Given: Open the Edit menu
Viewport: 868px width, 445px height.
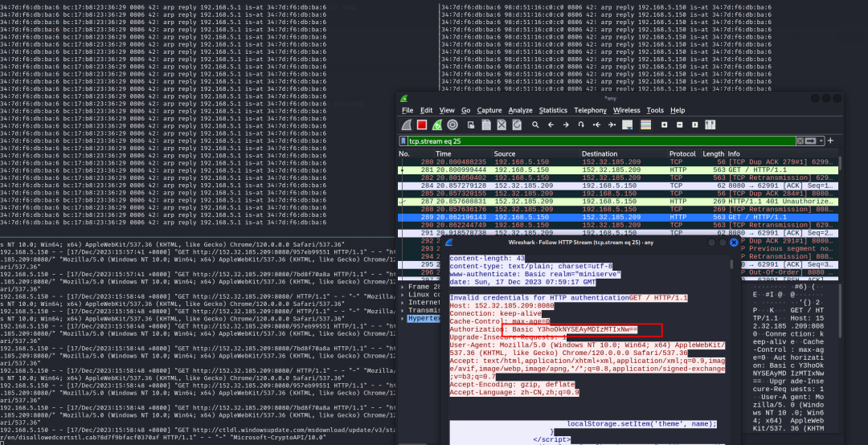Looking at the screenshot, I should click(x=426, y=110).
